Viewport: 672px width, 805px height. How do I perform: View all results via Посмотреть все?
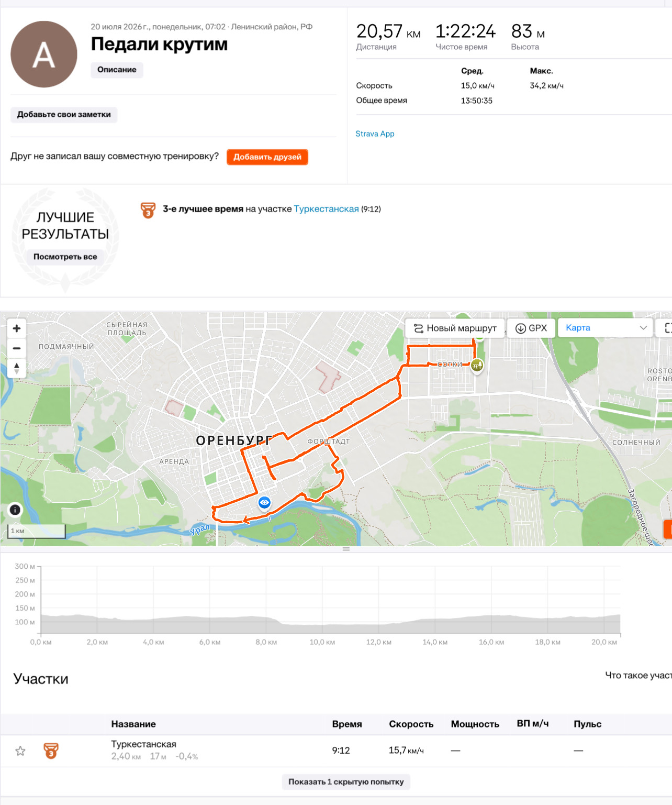tap(65, 257)
